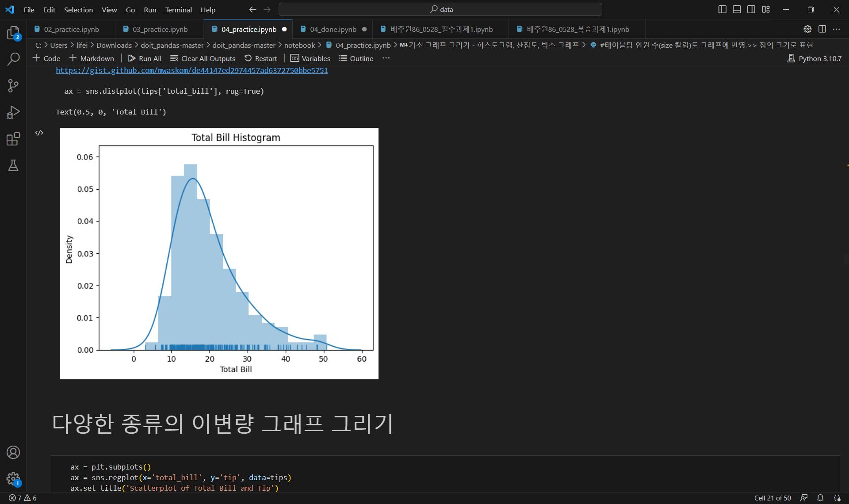Toggle the bottom panel layout button
849x504 pixels.
[737, 9]
